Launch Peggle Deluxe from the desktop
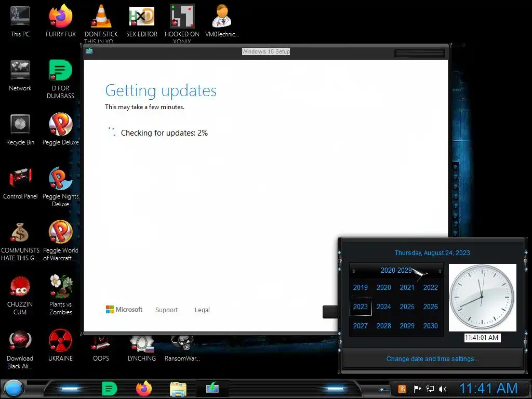This screenshot has width=532, height=399. click(60, 129)
